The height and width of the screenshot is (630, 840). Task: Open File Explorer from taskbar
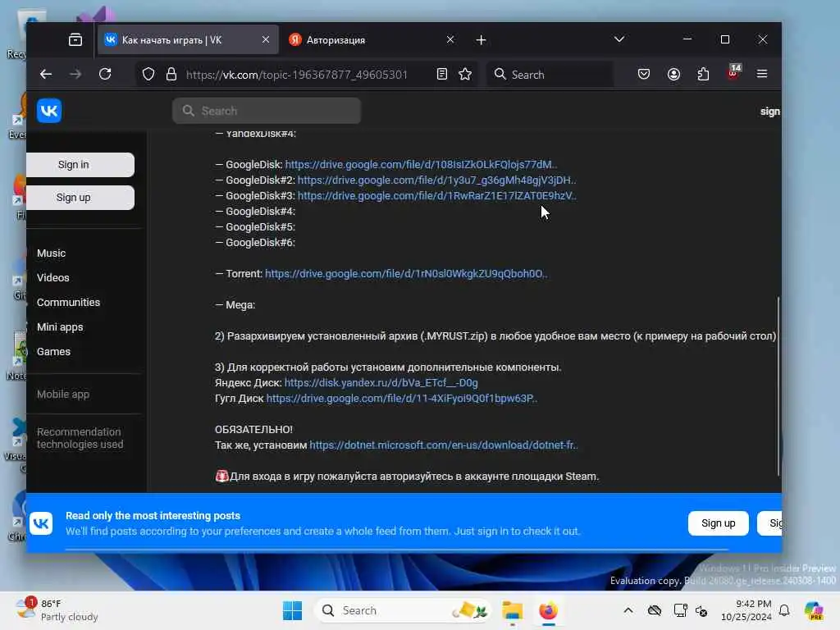click(x=512, y=610)
